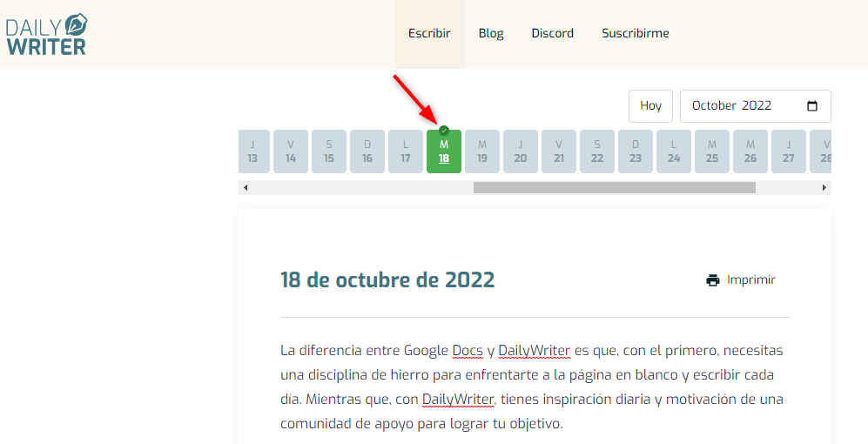Open the Discord menu link
The height and width of the screenshot is (444, 868).
coord(553,34)
